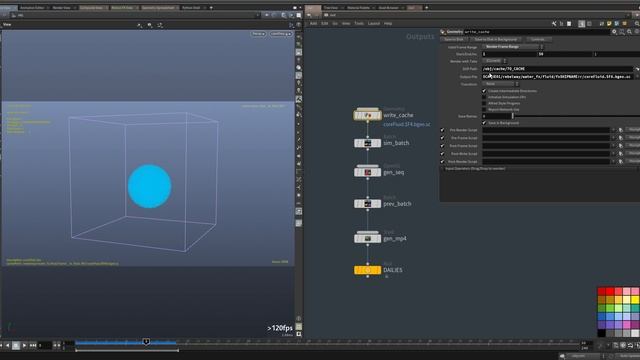640x360 pixels.
Task: Switch to the Geometry Spreadsheet tab
Action: coord(158,8)
